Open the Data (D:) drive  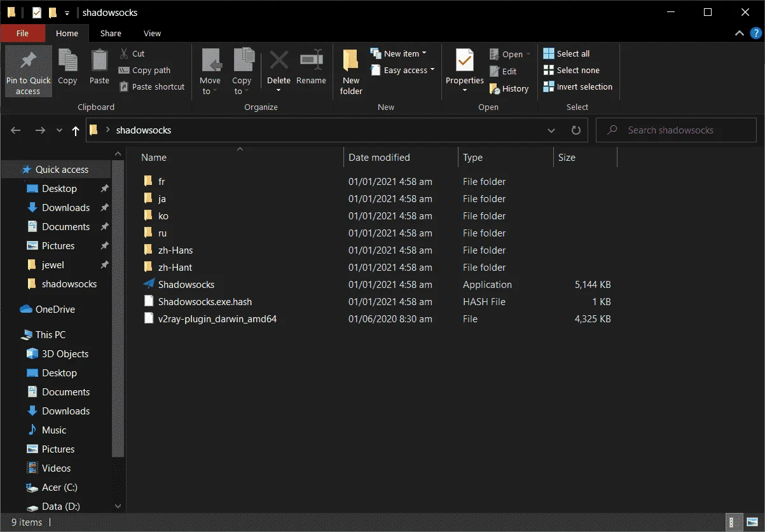tap(60, 507)
